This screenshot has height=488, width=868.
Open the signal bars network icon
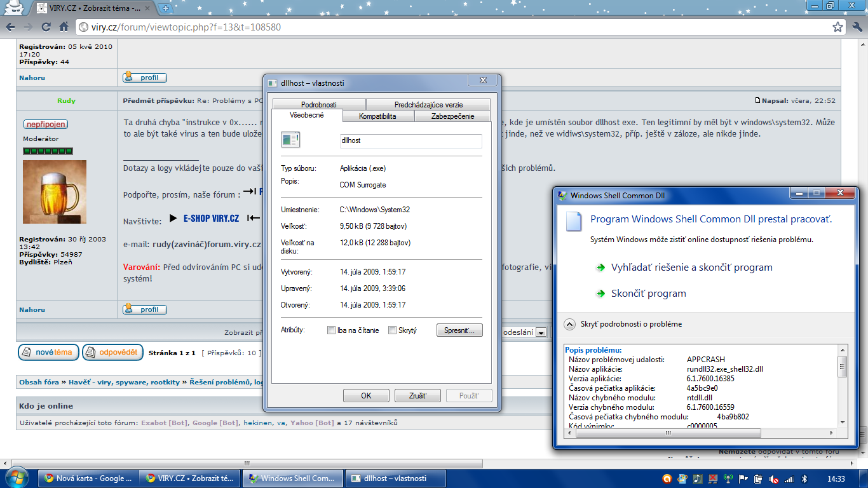(789, 478)
